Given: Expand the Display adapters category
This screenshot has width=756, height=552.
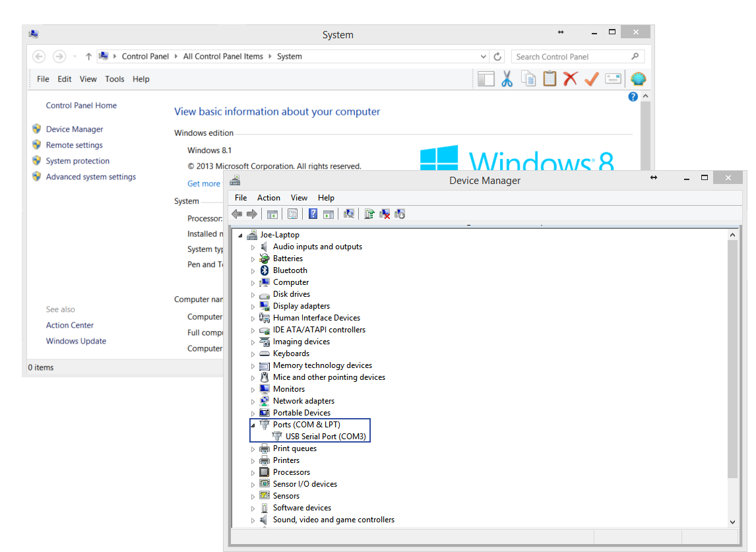Looking at the screenshot, I should pyautogui.click(x=253, y=305).
